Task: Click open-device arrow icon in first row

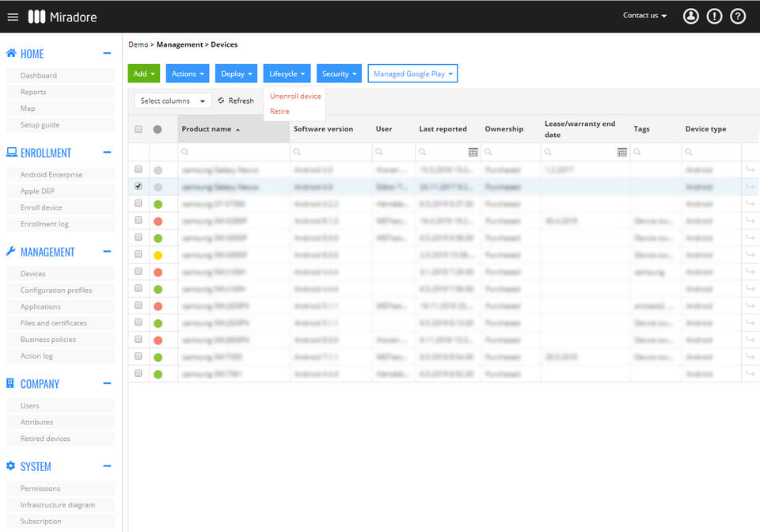Action: tap(750, 169)
